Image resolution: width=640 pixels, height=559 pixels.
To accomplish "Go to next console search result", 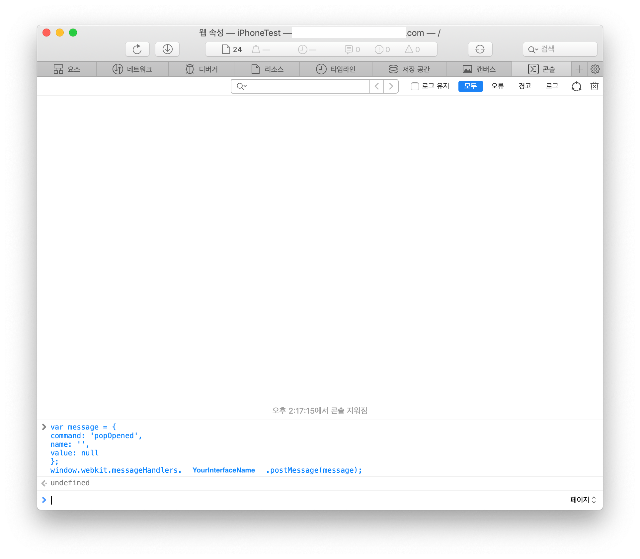I will [391, 86].
